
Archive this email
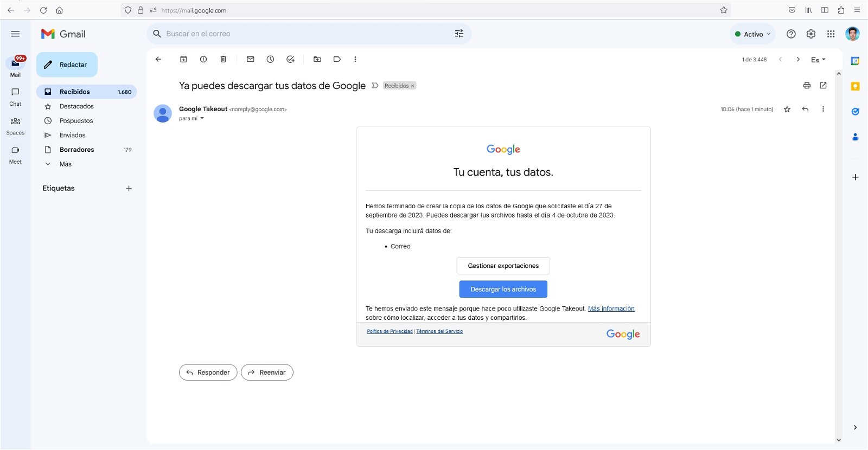[183, 59]
